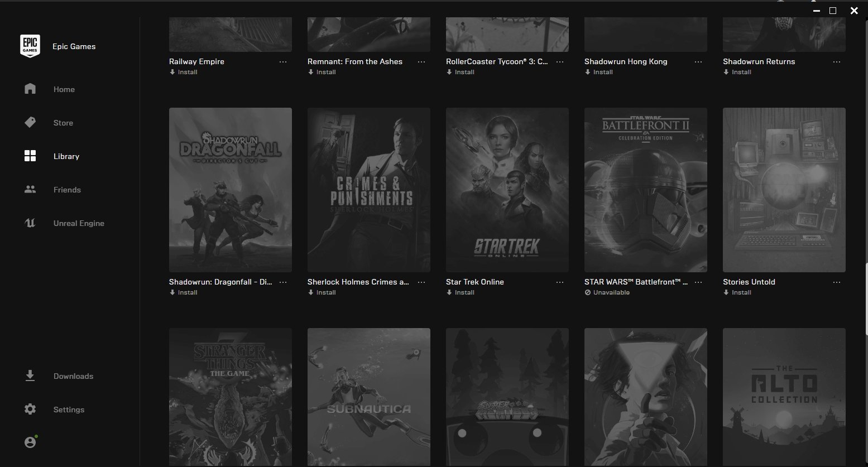
Task: Install RollerCoaster Tycoon 3
Action: coord(461,72)
